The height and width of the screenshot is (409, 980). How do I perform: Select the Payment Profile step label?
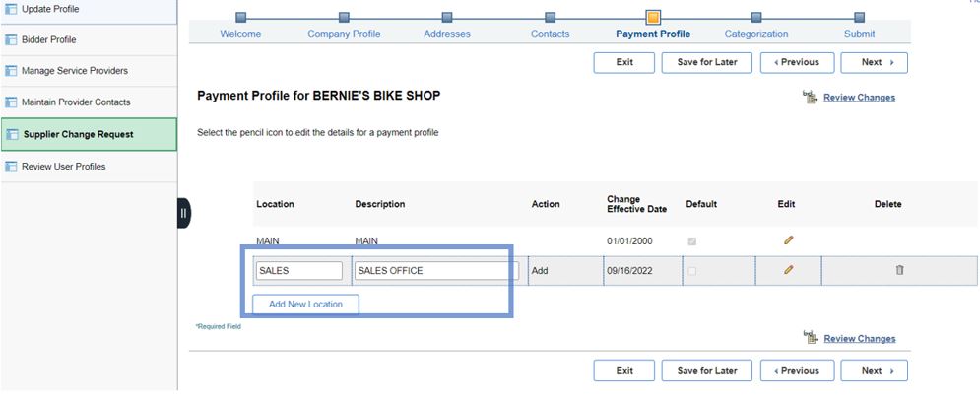653,34
